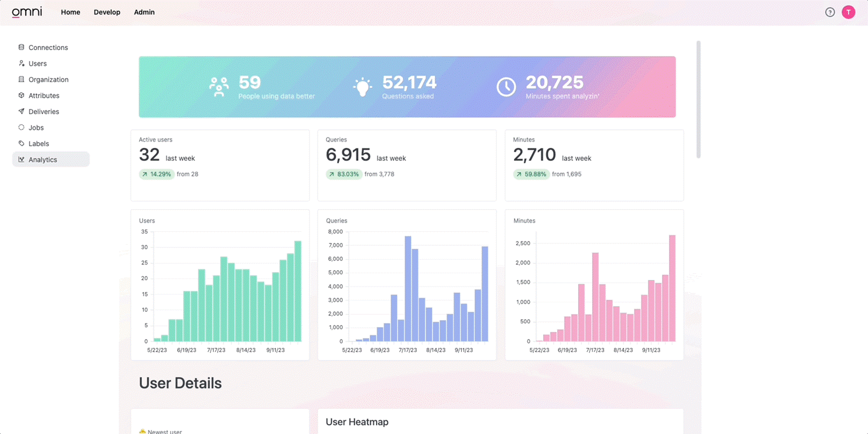Click the tallest green bar in Users chart
Screen dimensions: 868x434
(x=297, y=291)
